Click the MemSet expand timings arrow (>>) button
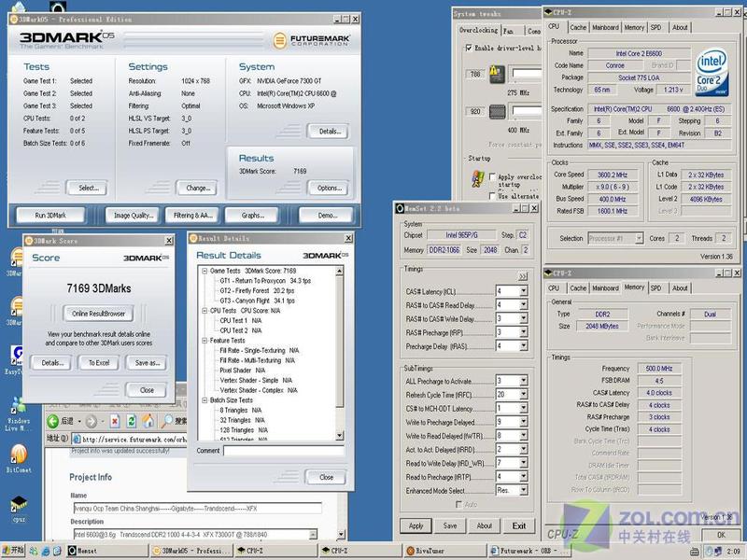 pos(523,276)
